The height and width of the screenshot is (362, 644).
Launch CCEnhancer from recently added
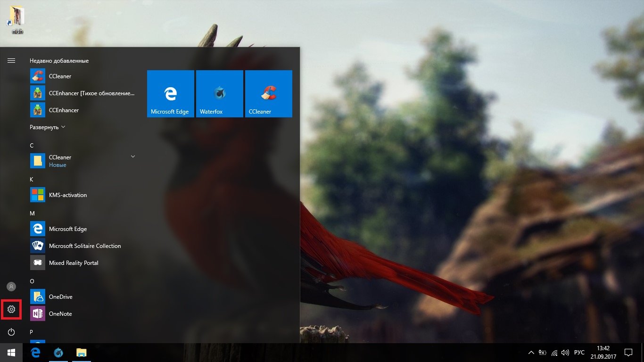pos(83,110)
